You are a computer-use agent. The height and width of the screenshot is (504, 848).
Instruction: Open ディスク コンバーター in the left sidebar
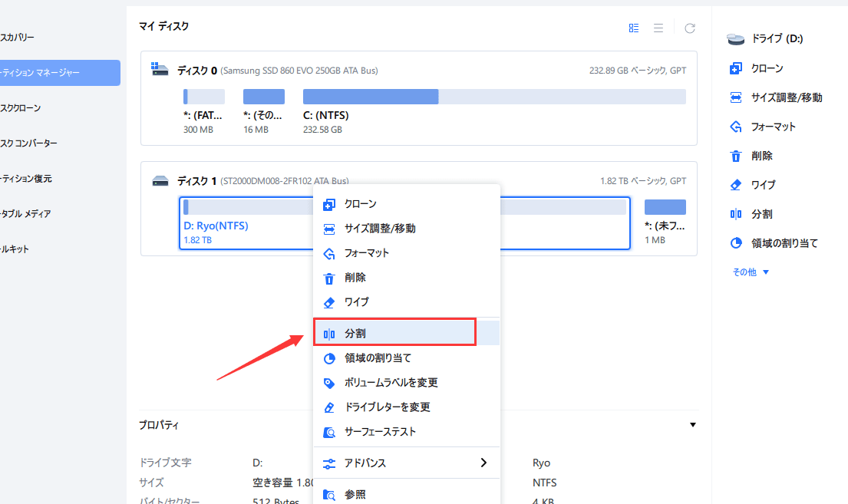pyautogui.click(x=29, y=143)
